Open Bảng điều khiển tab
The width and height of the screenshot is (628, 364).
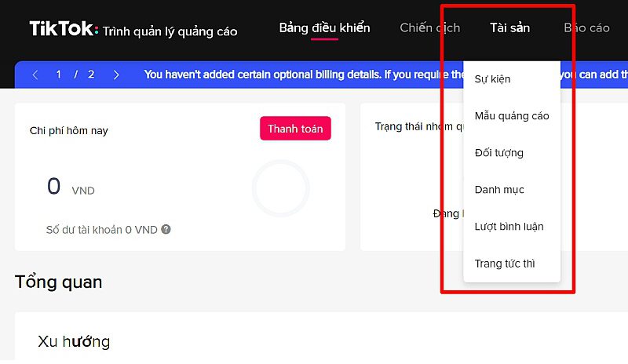click(x=324, y=27)
